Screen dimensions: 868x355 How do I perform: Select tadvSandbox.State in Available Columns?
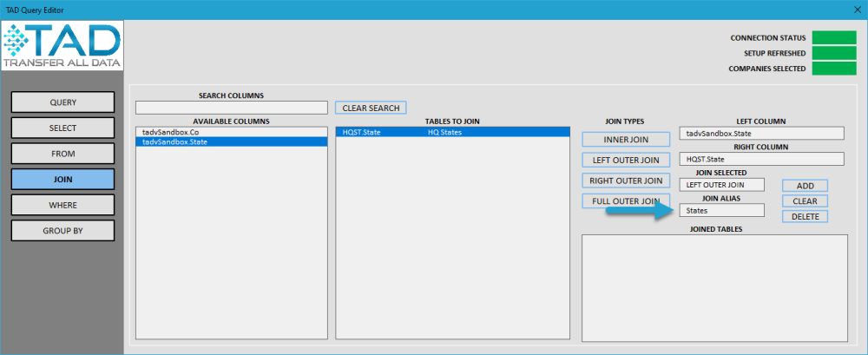click(x=232, y=142)
